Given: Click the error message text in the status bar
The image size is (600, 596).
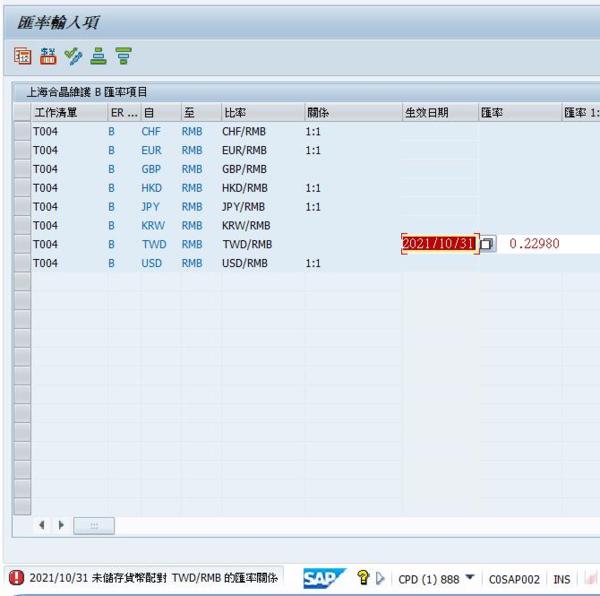Looking at the screenshot, I should pyautogui.click(x=153, y=578).
